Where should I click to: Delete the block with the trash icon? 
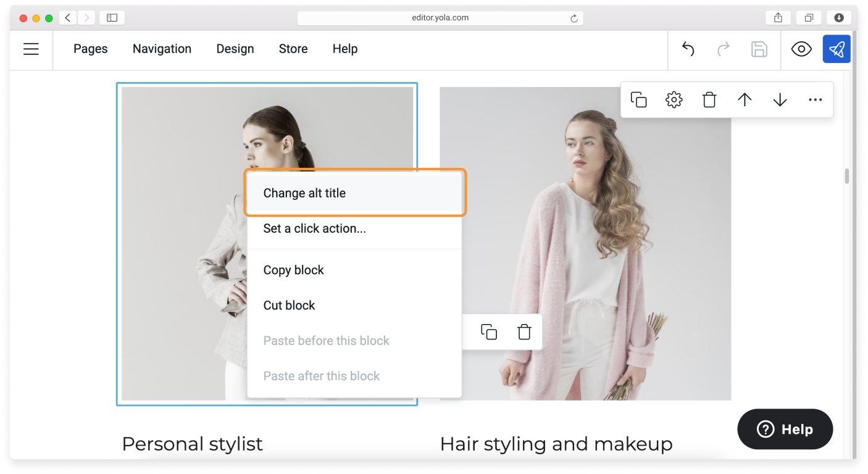tap(709, 99)
